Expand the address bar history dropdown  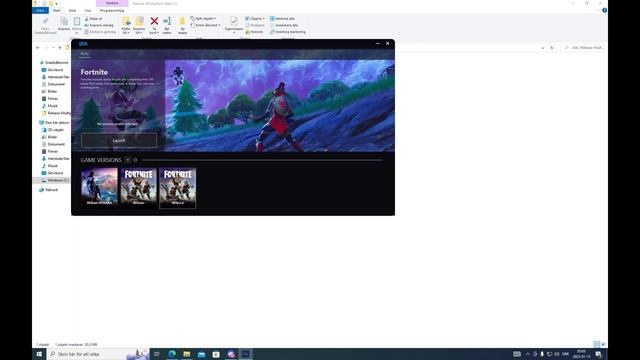pos(542,48)
